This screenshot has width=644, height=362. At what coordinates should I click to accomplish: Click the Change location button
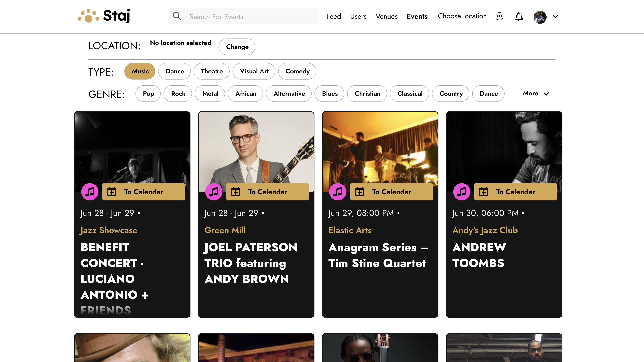tap(237, 47)
